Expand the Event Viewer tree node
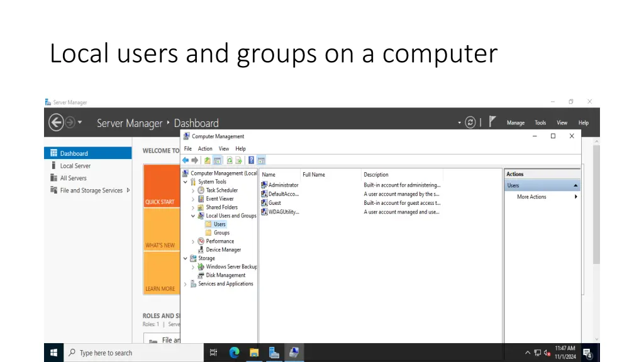644x362 pixels. tap(193, 199)
